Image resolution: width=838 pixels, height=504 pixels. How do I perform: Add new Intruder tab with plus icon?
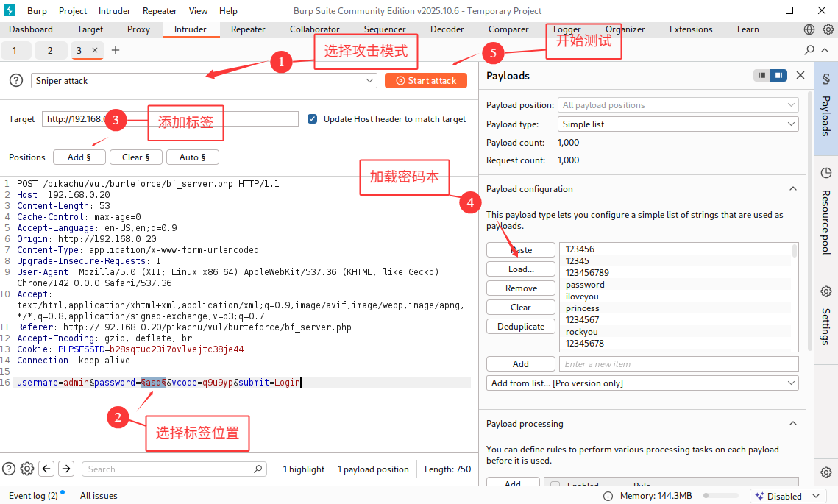[x=116, y=50]
